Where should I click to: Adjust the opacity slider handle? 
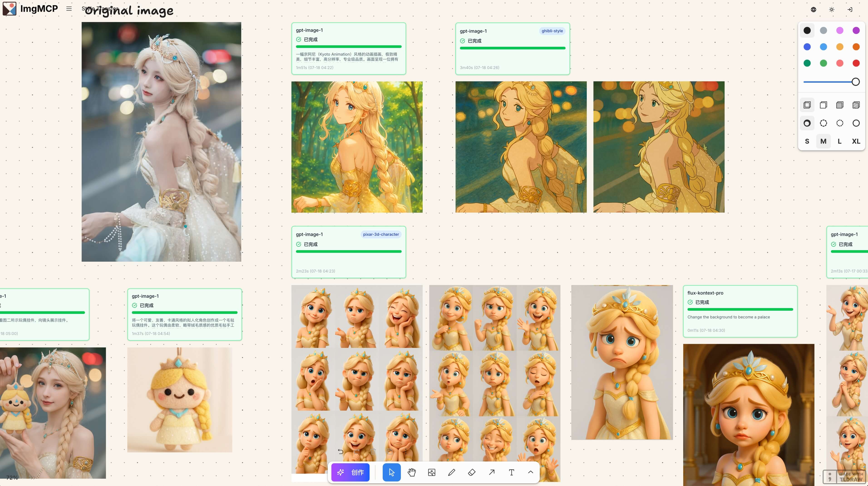coord(856,82)
